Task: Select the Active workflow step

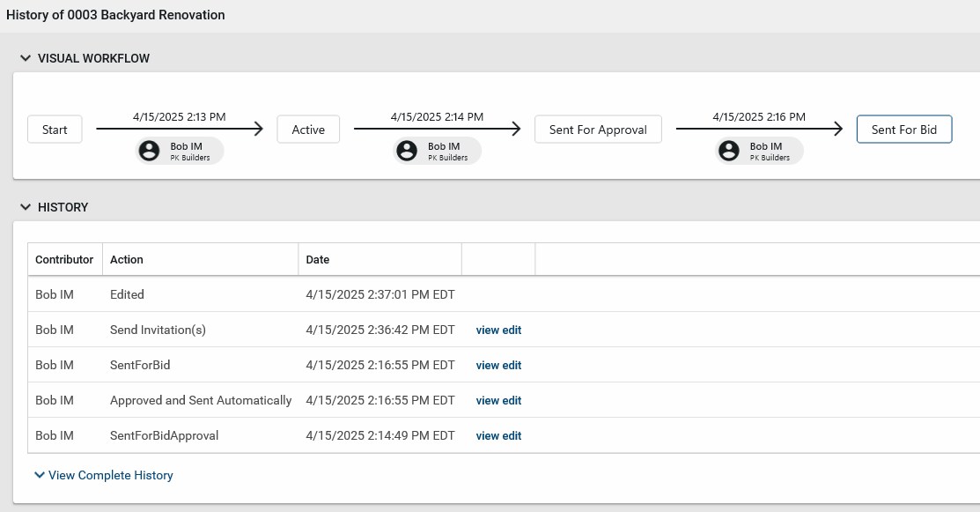Action: click(x=308, y=130)
